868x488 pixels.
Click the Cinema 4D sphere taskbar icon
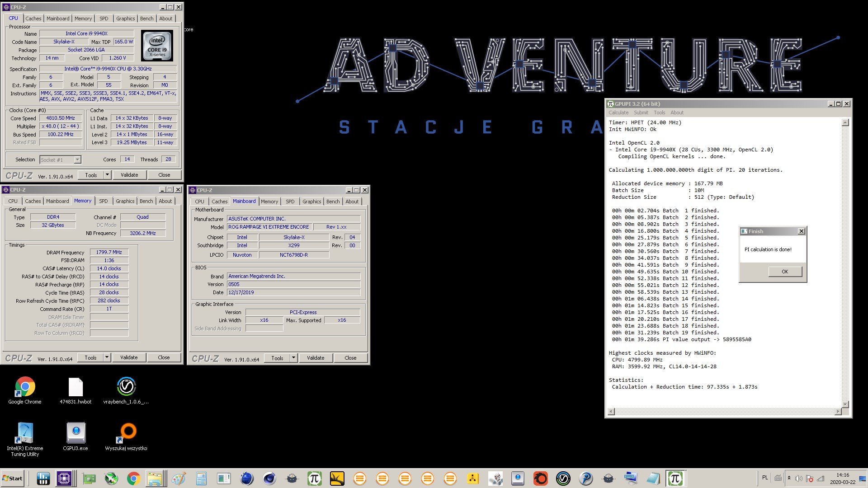(269, 479)
